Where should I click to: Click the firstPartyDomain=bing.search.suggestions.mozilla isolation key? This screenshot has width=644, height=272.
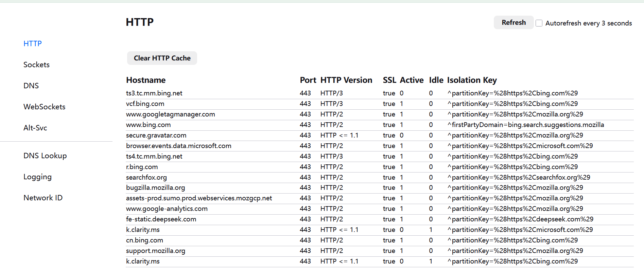point(526,125)
